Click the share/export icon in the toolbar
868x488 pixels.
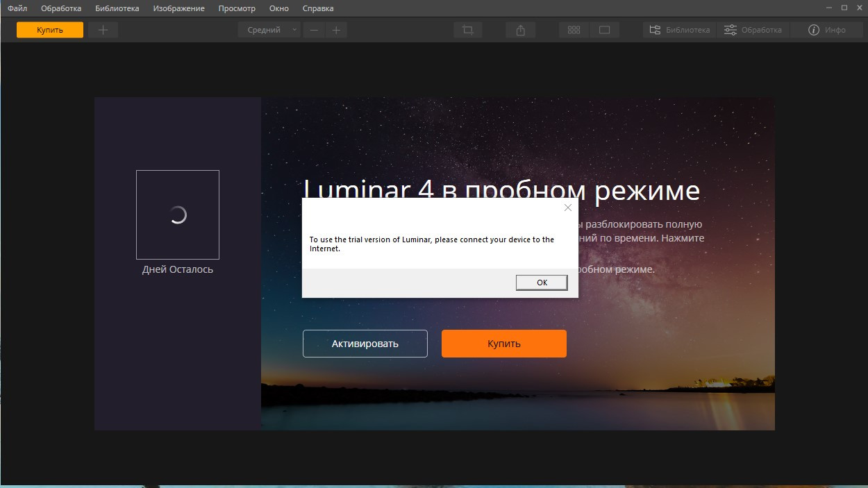[521, 30]
